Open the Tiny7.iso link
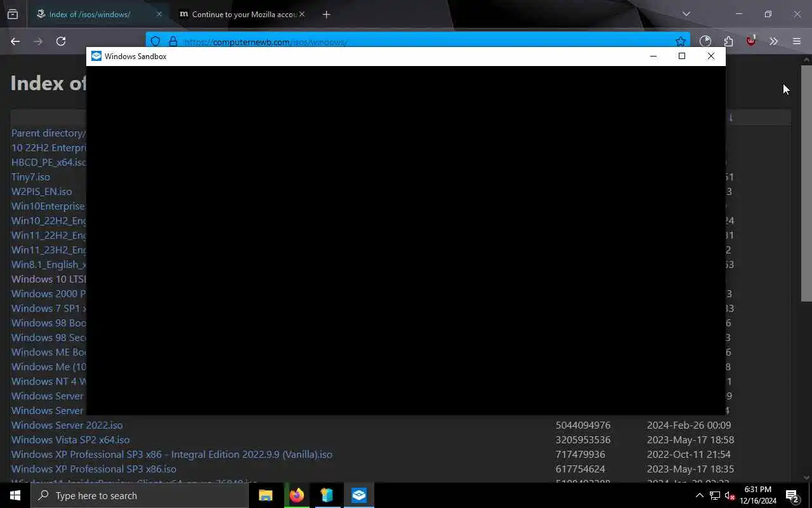 click(30, 177)
